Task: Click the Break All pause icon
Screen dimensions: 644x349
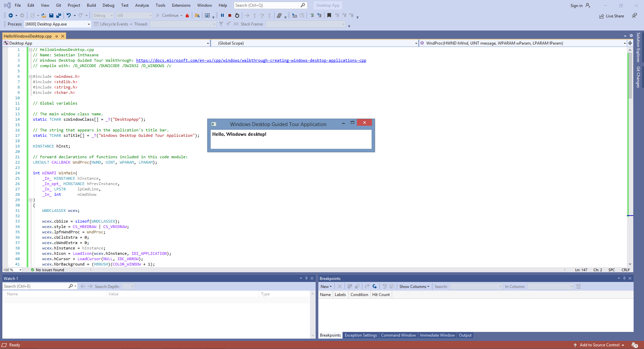Action: click(222, 15)
